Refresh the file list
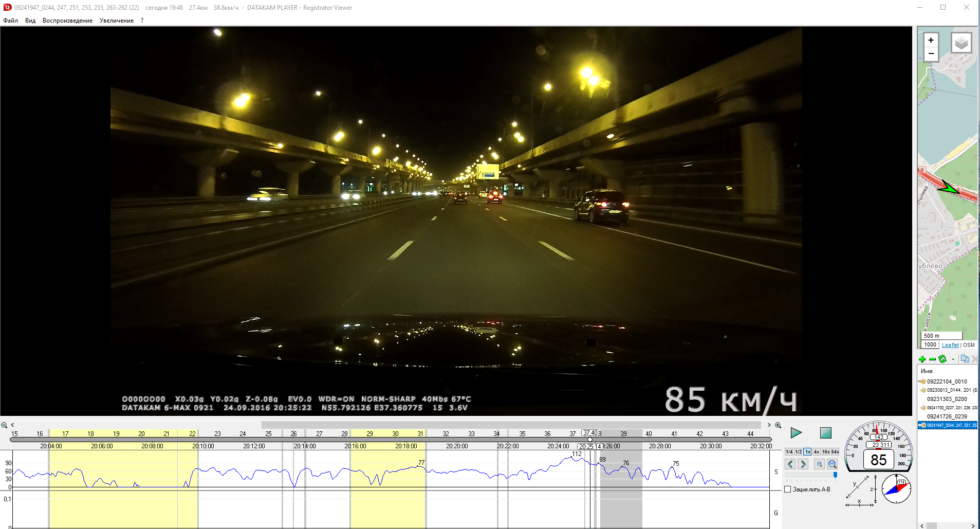980x529 pixels. (x=942, y=359)
